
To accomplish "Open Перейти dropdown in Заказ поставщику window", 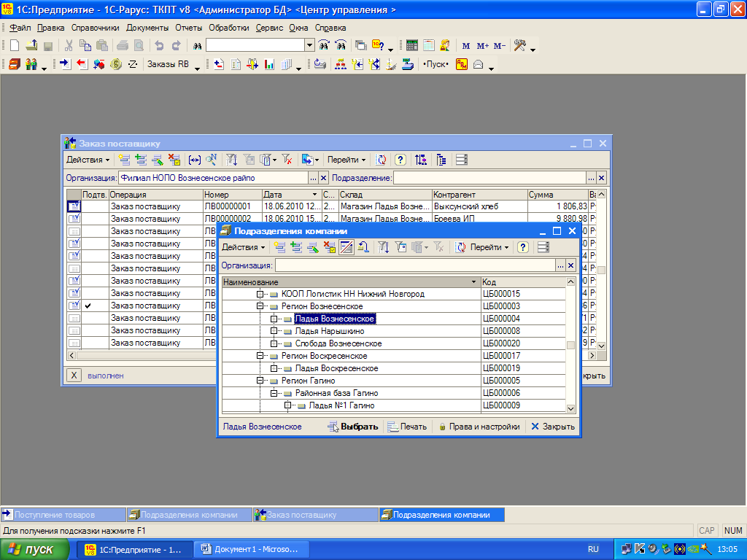I will [x=347, y=160].
